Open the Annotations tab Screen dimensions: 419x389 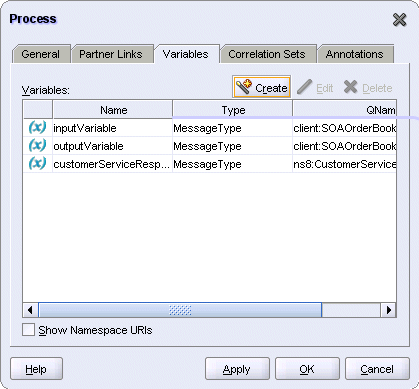tap(355, 54)
